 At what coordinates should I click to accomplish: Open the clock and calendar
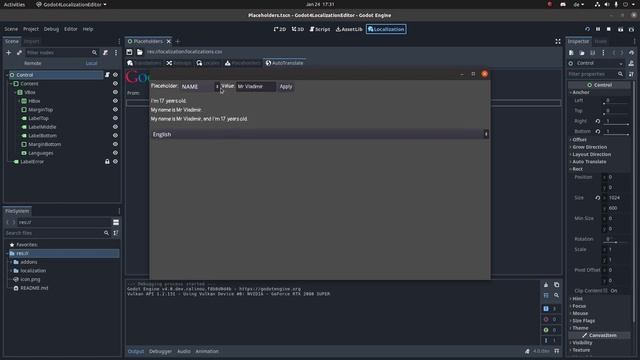pos(320,4)
